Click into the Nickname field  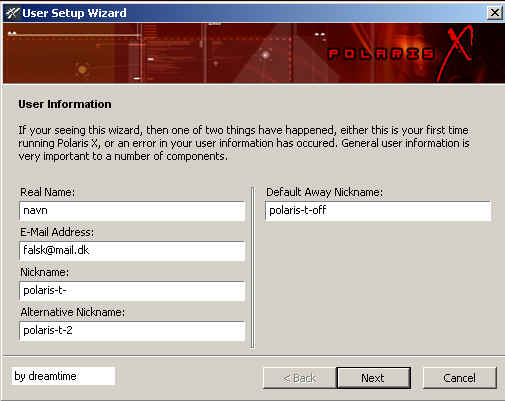point(132,291)
